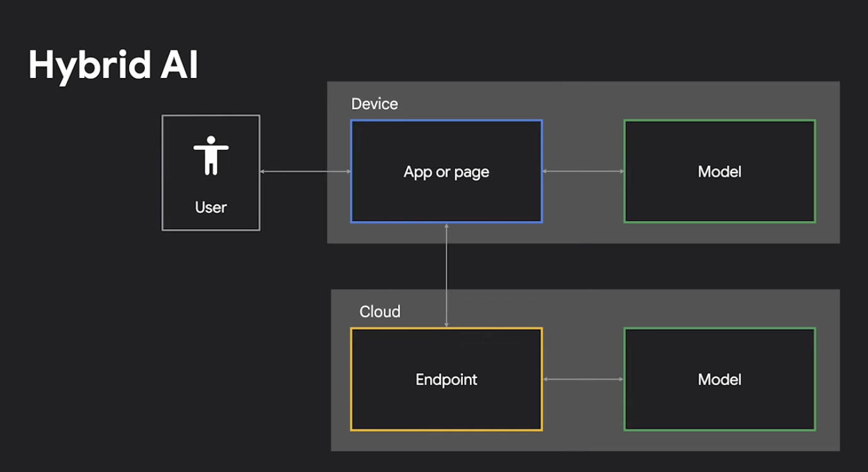Click the "User" label under the person icon
The image size is (868, 472).
click(x=211, y=207)
